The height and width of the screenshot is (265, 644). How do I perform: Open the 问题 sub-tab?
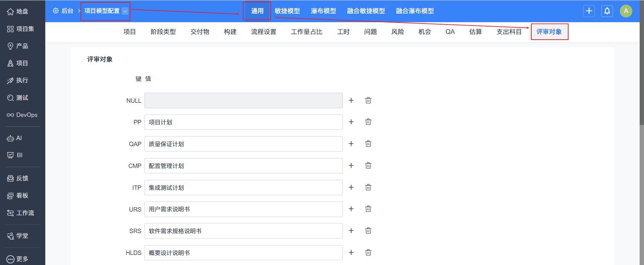tap(370, 32)
